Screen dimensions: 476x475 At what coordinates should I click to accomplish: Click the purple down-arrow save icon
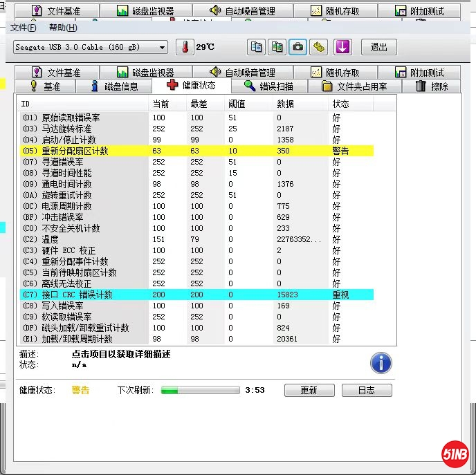343,47
